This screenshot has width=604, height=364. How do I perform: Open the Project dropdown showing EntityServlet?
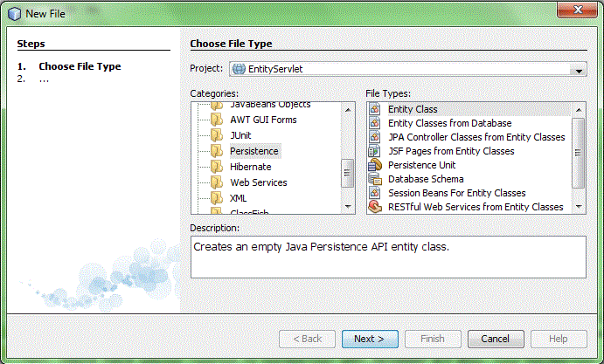407,70
